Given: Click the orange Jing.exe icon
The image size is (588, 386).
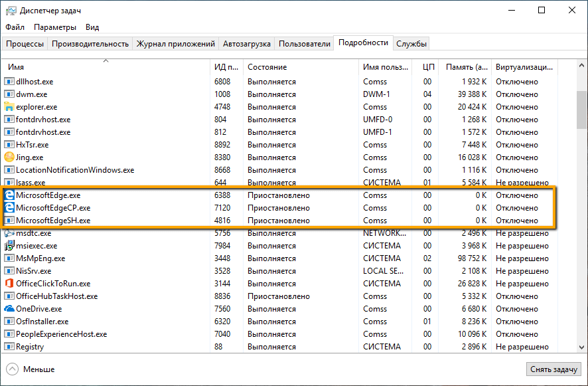Looking at the screenshot, I should (8, 157).
